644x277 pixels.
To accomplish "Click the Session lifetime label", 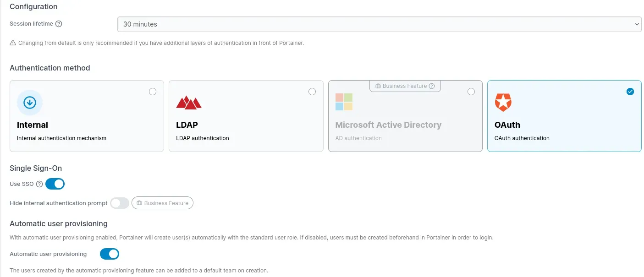I will click(32, 24).
